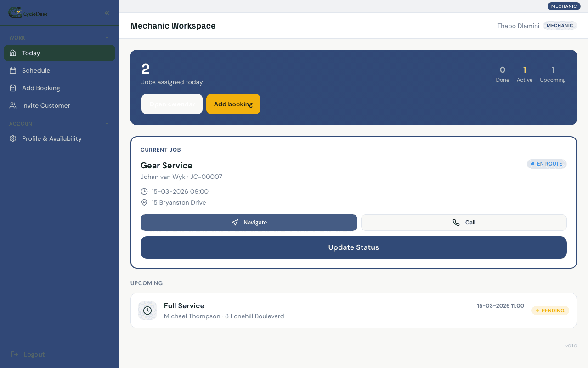Screen dimensions: 588x368
Task: Select the Today home icon in sidebar
Action: (13, 52)
